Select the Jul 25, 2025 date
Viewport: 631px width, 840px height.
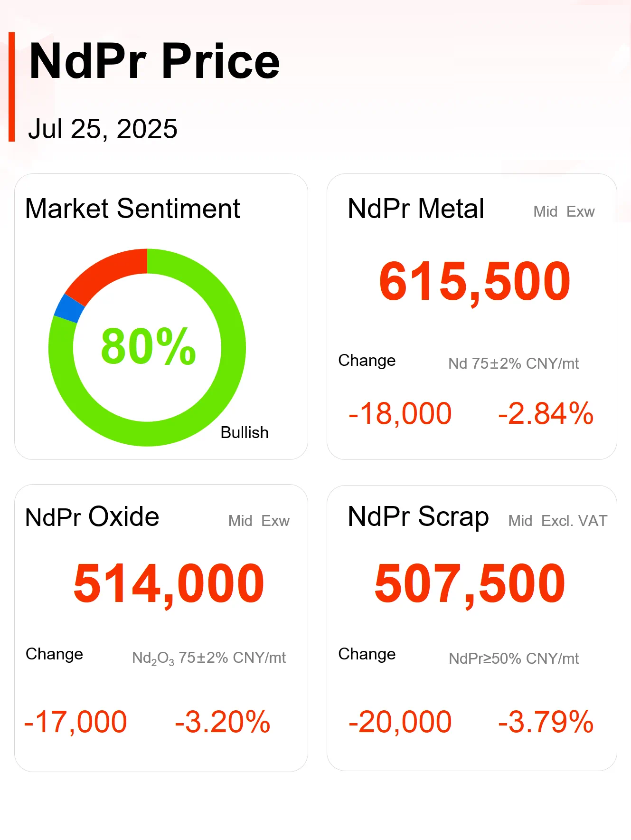click(103, 129)
